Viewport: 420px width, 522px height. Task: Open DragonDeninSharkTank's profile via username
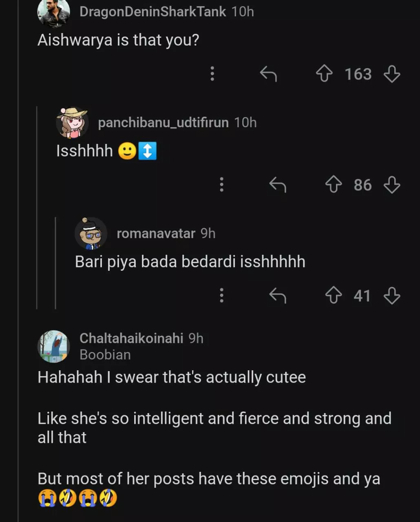pyautogui.click(x=153, y=11)
